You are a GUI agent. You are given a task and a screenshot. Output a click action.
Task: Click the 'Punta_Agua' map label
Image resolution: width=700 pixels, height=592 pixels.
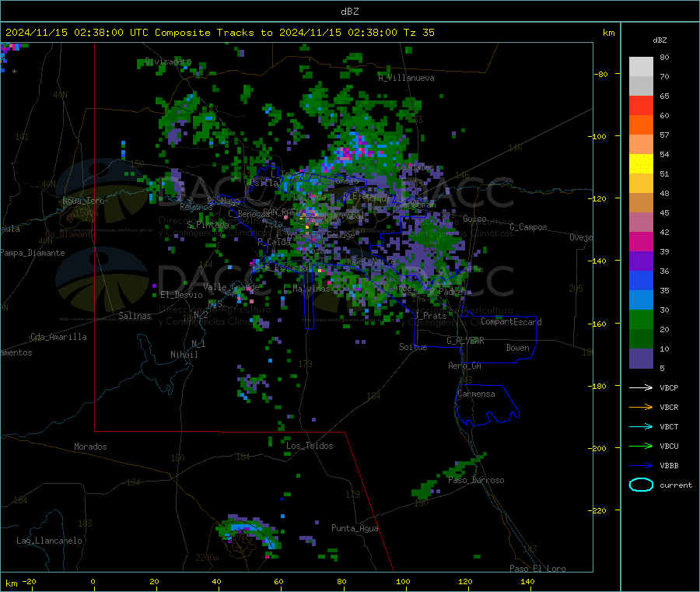pos(355,528)
